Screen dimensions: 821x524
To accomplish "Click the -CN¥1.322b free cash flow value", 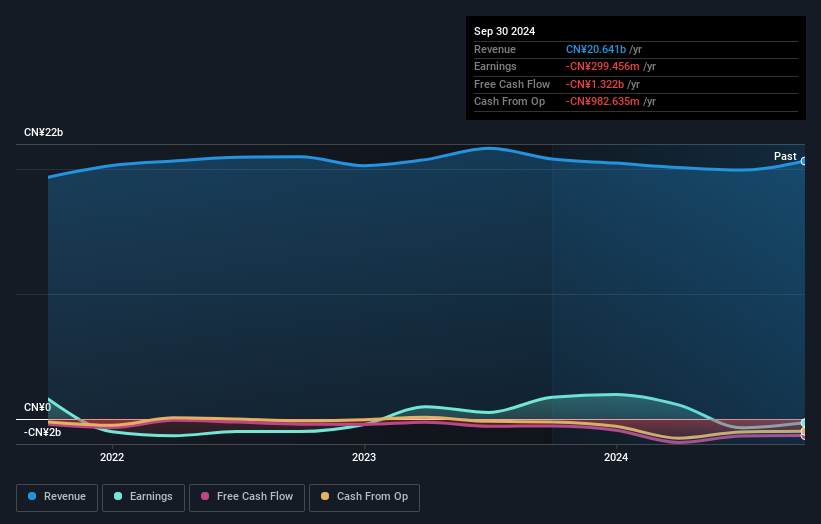I will click(x=595, y=84).
